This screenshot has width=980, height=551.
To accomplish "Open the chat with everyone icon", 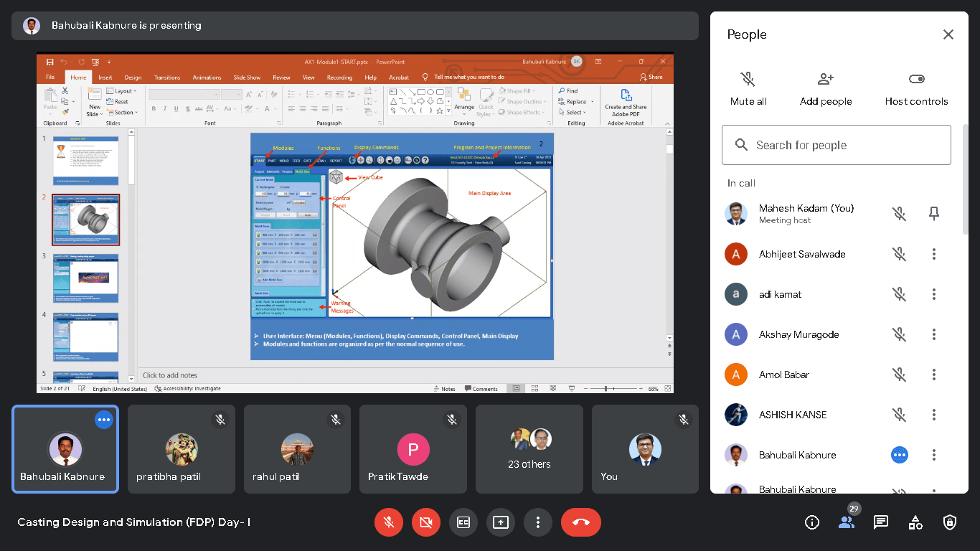I will click(x=881, y=522).
